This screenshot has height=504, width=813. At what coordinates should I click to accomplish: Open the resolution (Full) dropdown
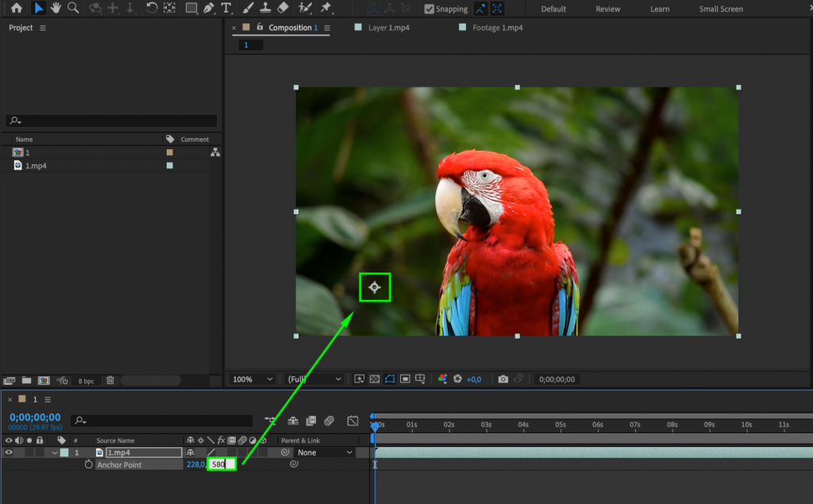[314, 379]
